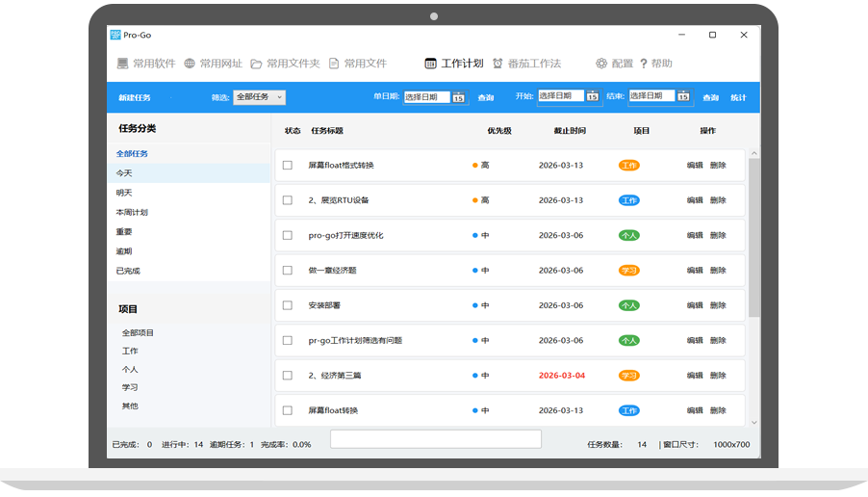The width and height of the screenshot is (868, 497).
Task: Click the 工作计划 calendar icon
Action: (430, 64)
